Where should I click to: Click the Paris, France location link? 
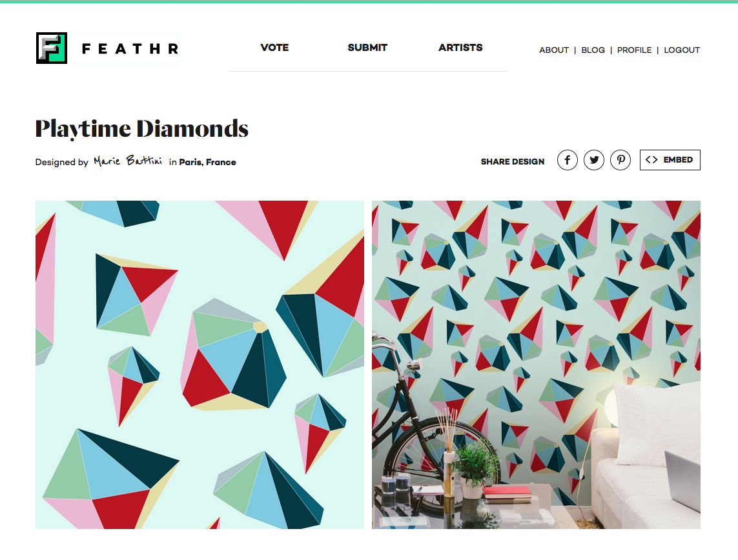pyautogui.click(x=207, y=162)
